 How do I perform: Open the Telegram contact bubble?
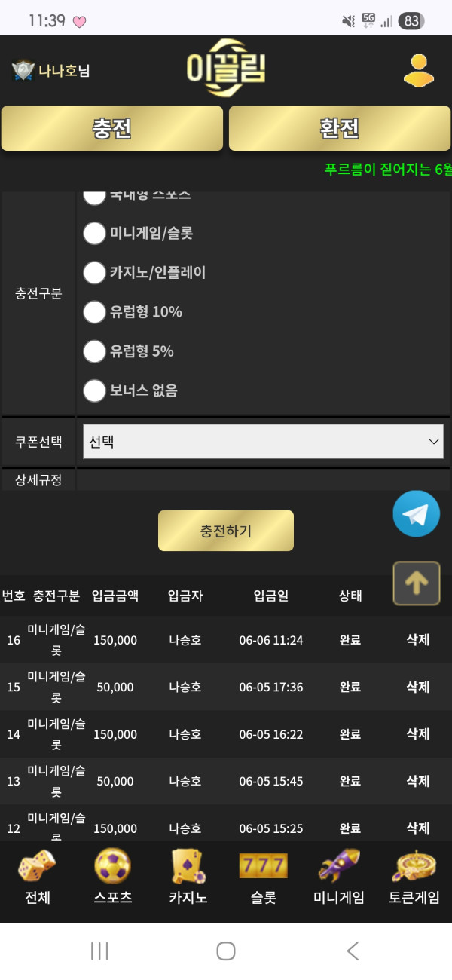pyautogui.click(x=416, y=514)
